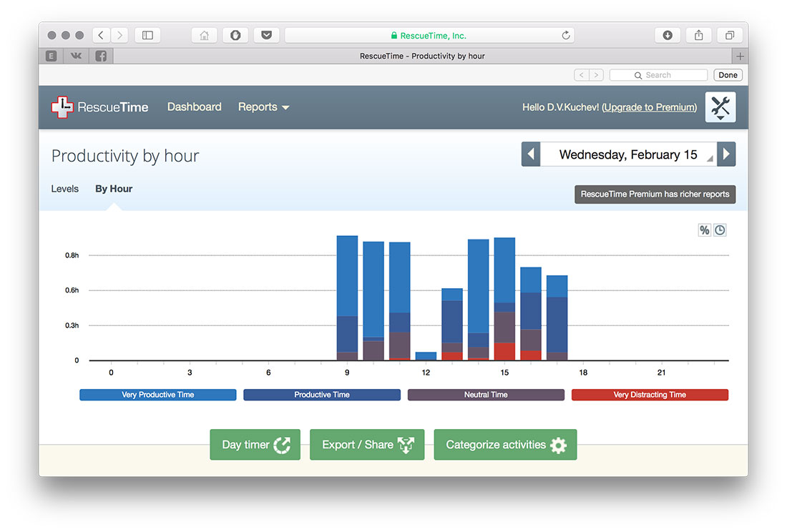Show all tabs overview

[x=730, y=35]
